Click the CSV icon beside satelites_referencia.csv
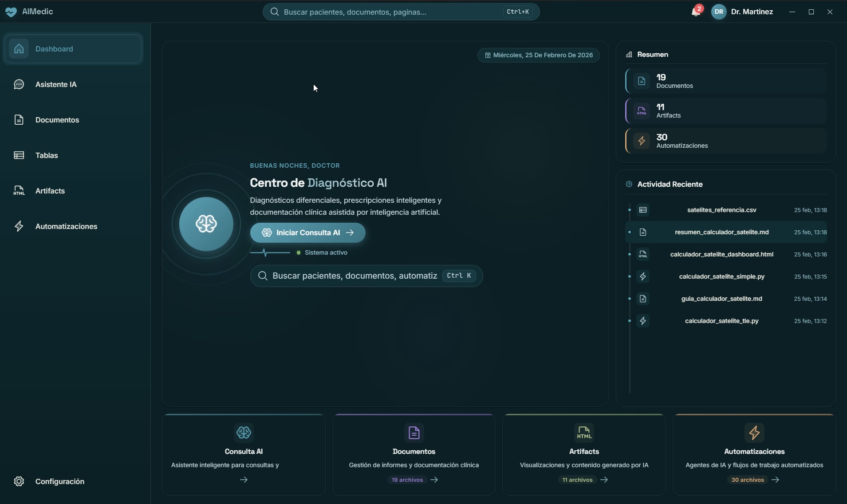Screen dimensions: 847x504 coord(643,209)
